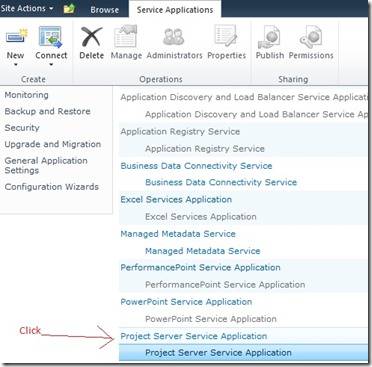The image size is (372, 367).
Task: Open the Excel Services Application link
Action: [x=176, y=199]
